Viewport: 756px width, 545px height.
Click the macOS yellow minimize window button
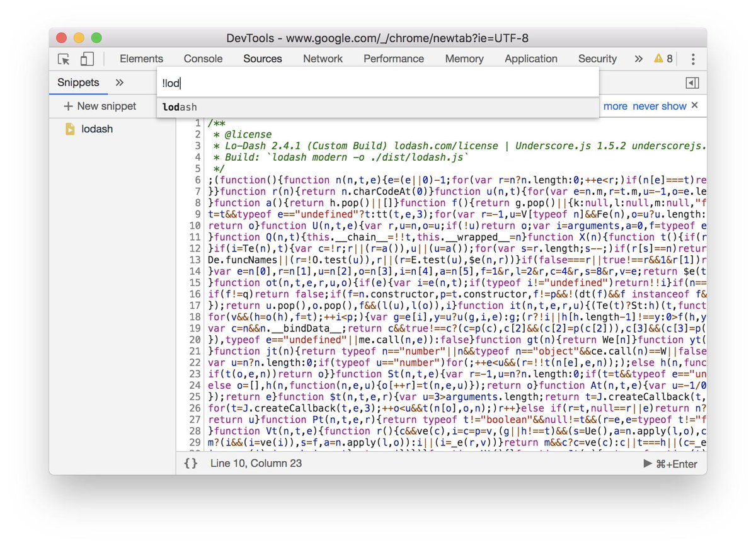point(79,38)
